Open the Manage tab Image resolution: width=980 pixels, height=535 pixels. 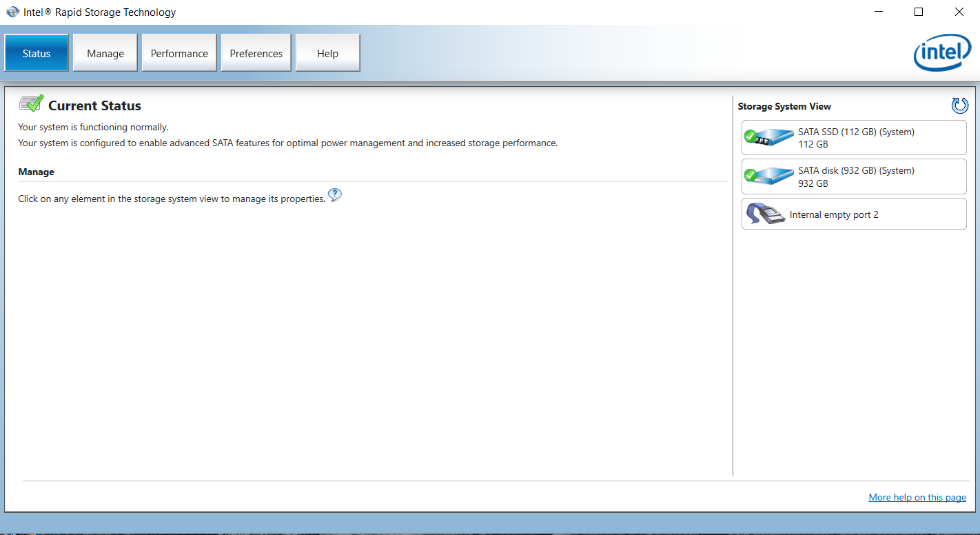pyautogui.click(x=105, y=53)
